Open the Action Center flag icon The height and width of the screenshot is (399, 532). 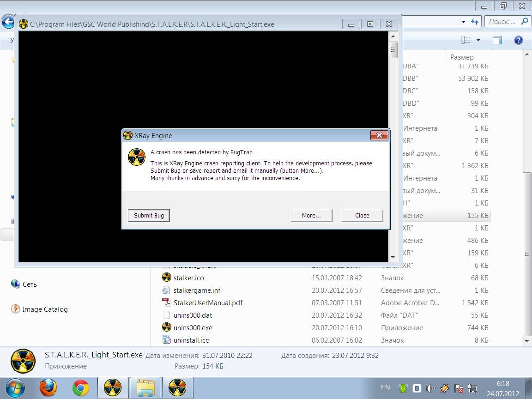point(458,388)
